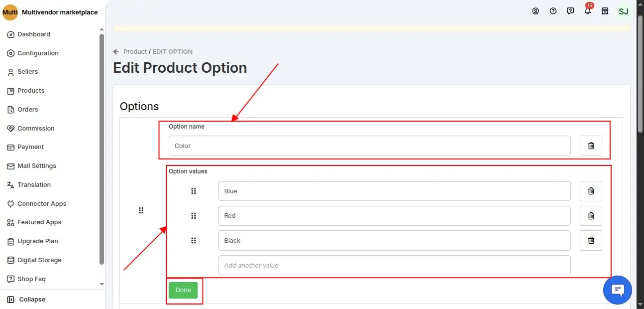Viewport: 644px width, 309px height.
Task: Click the store front icon in header
Action: (x=605, y=11)
